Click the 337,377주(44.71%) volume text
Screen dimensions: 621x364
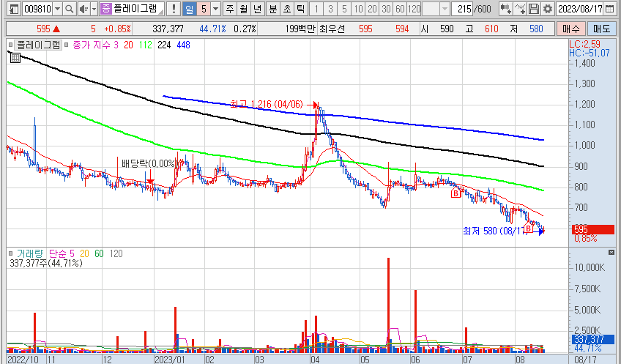tap(46, 263)
